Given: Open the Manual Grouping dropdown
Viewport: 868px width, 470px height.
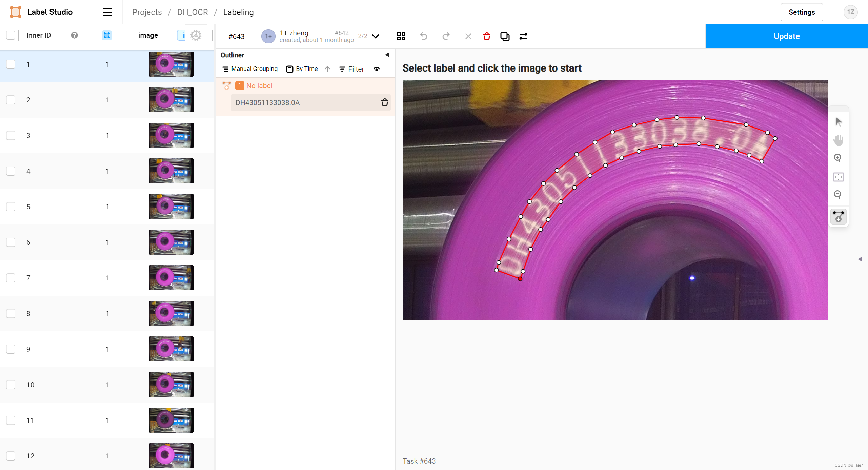Looking at the screenshot, I should (250, 69).
